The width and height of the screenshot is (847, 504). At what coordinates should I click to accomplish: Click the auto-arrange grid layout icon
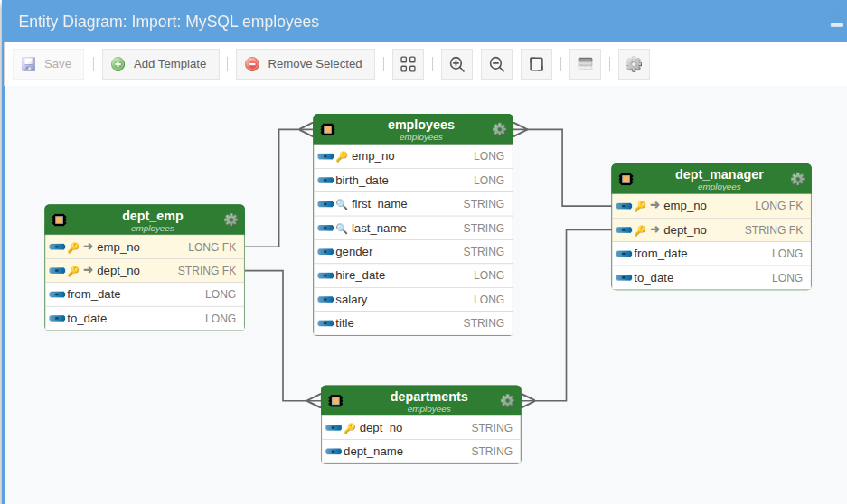pyautogui.click(x=408, y=64)
